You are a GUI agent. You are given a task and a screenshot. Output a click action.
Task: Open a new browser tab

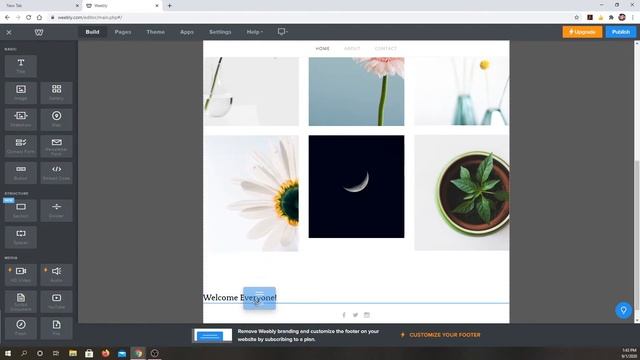click(x=169, y=6)
